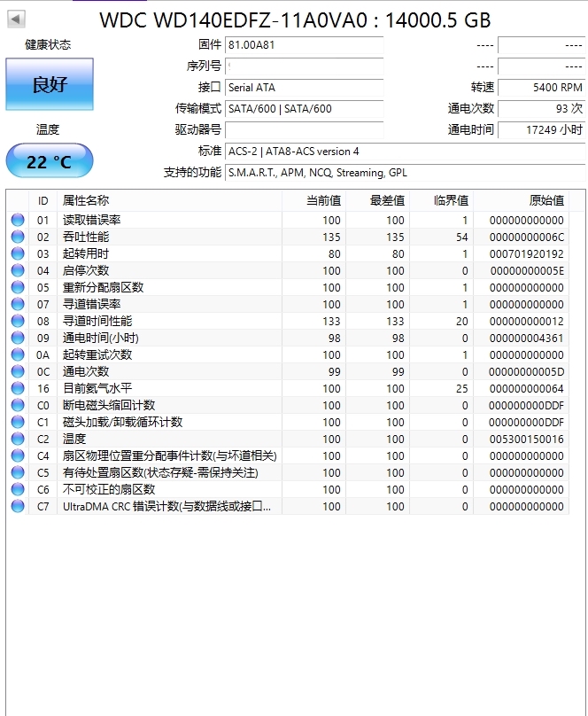The height and width of the screenshot is (716, 588).
Task: Sort by the 临界值 column header
Action: (442, 201)
